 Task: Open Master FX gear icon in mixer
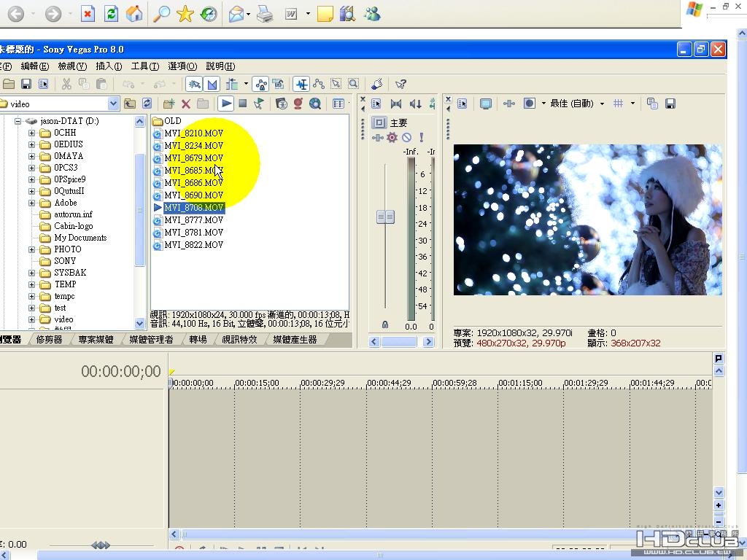pyautogui.click(x=392, y=138)
